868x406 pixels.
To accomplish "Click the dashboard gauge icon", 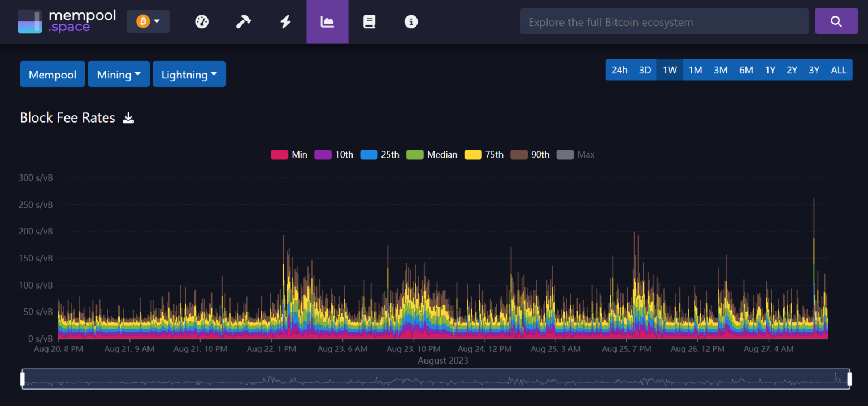I will [202, 21].
